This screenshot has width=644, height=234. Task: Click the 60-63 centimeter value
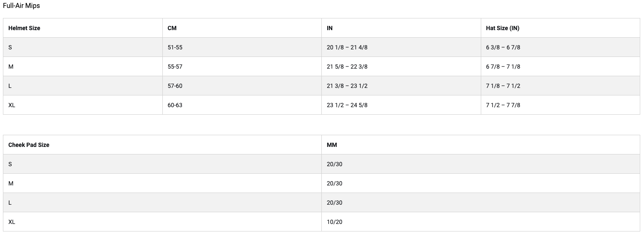point(175,105)
